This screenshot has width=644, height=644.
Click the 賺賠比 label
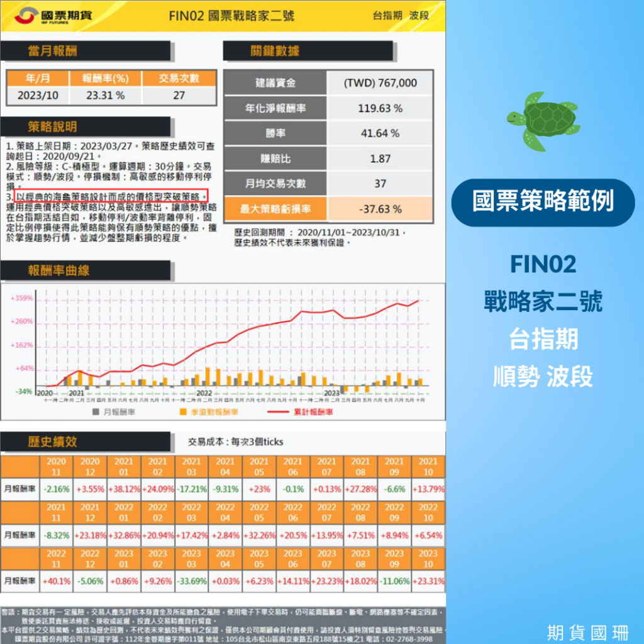tap(275, 158)
